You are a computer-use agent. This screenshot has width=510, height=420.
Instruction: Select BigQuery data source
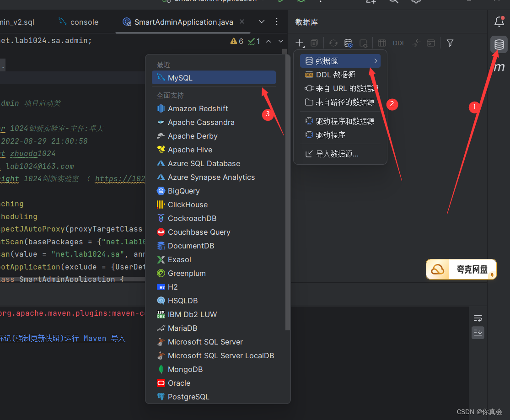pos(214,191)
